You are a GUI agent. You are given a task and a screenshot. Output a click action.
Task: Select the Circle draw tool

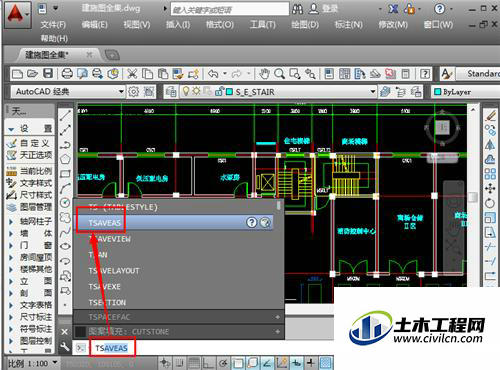pyautogui.click(x=65, y=202)
